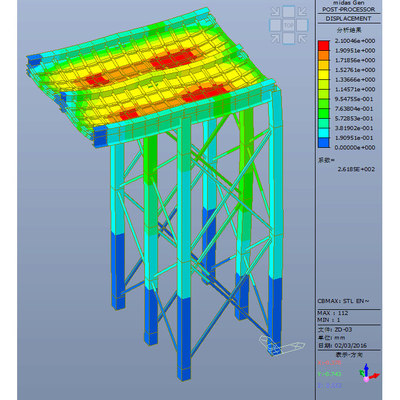Screen dimensions: 400x400
Task: Click the DISPLACEMENT legend title
Action: pyautogui.click(x=348, y=19)
